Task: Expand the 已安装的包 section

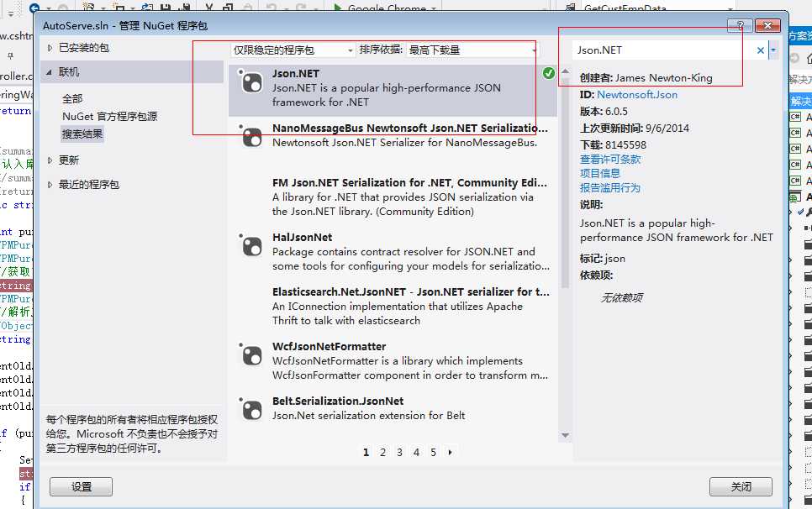Action: (x=50, y=48)
